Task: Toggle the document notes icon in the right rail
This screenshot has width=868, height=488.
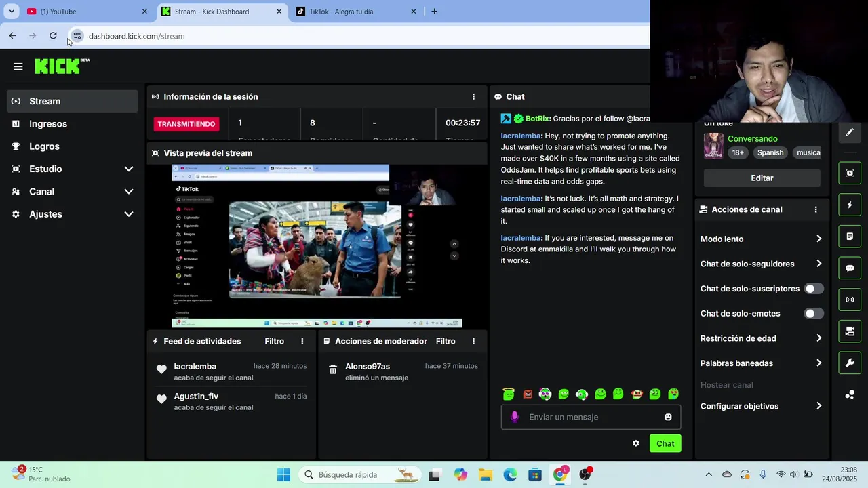Action: (850, 237)
